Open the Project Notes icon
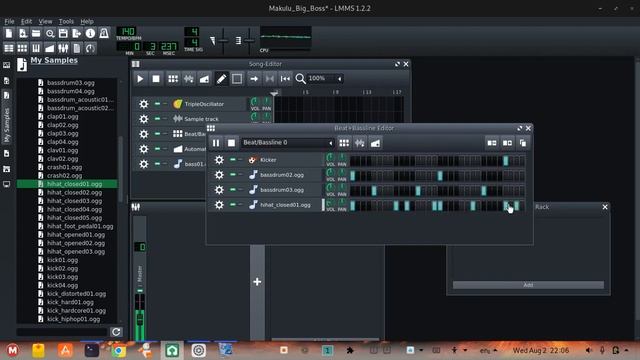Image resolution: width=640 pixels, height=360 pixels. pyautogui.click(x=77, y=48)
